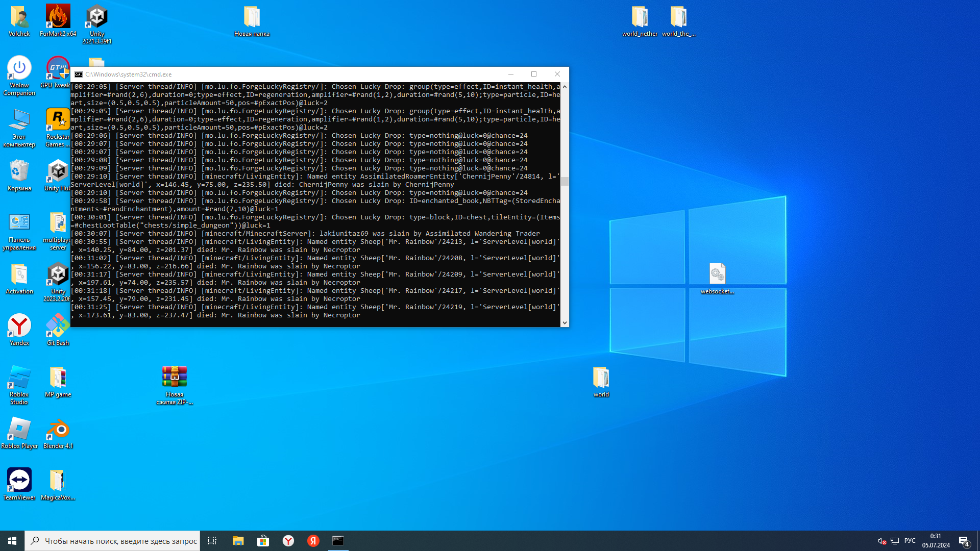Open the Windows Start menu
The height and width of the screenshot is (551, 980).
pyautogui.click(x=12, y=541)
